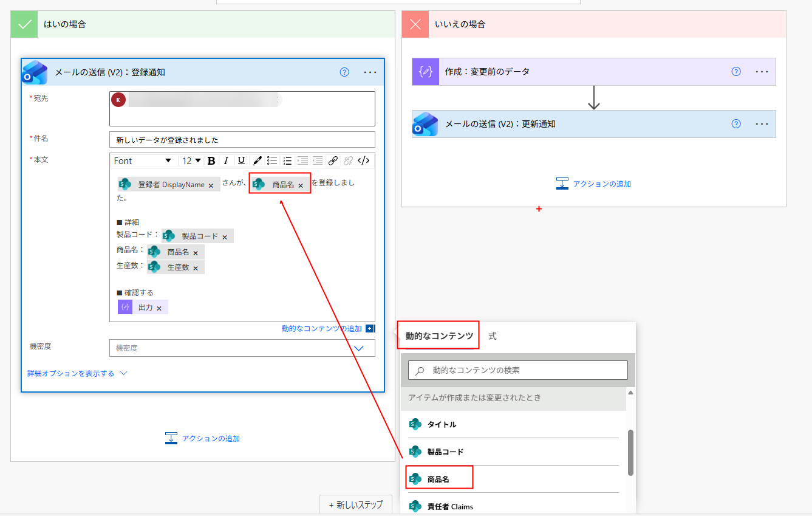Insert a bulleted list in body
Viewport: 812px width, 516px height.
click(x=272, y=161)
